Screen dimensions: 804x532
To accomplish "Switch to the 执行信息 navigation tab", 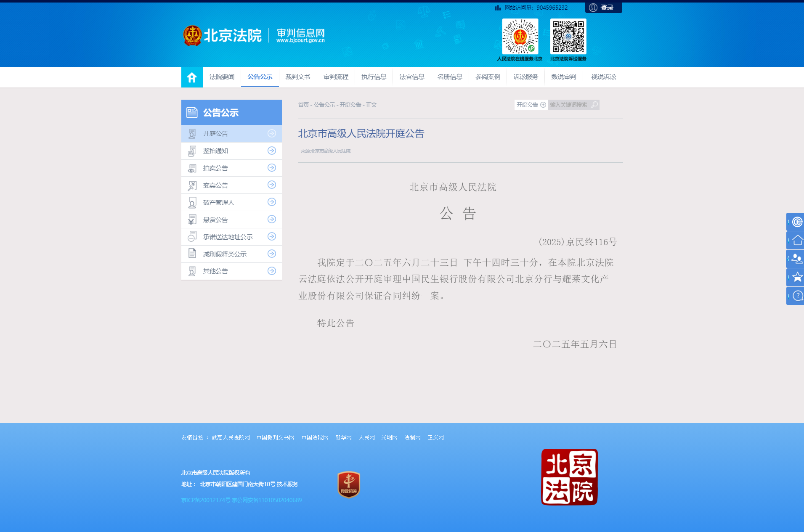I will point(374,77).
